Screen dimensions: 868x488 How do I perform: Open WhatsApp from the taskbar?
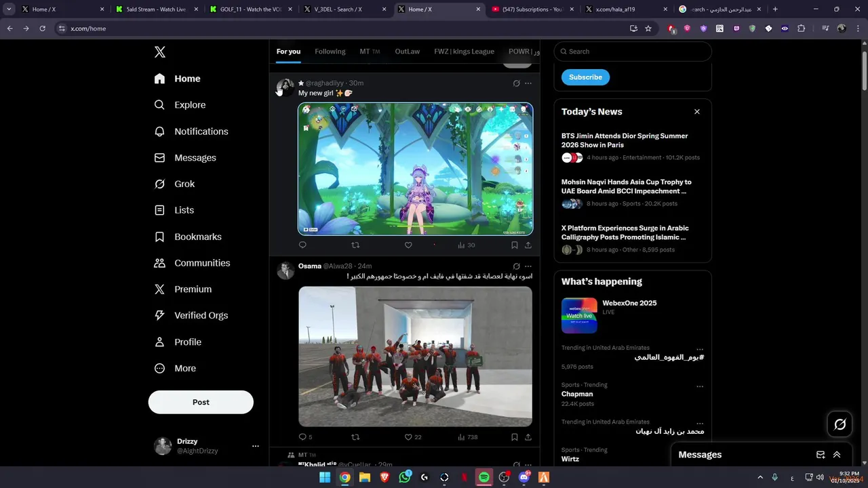click(405, 477)
